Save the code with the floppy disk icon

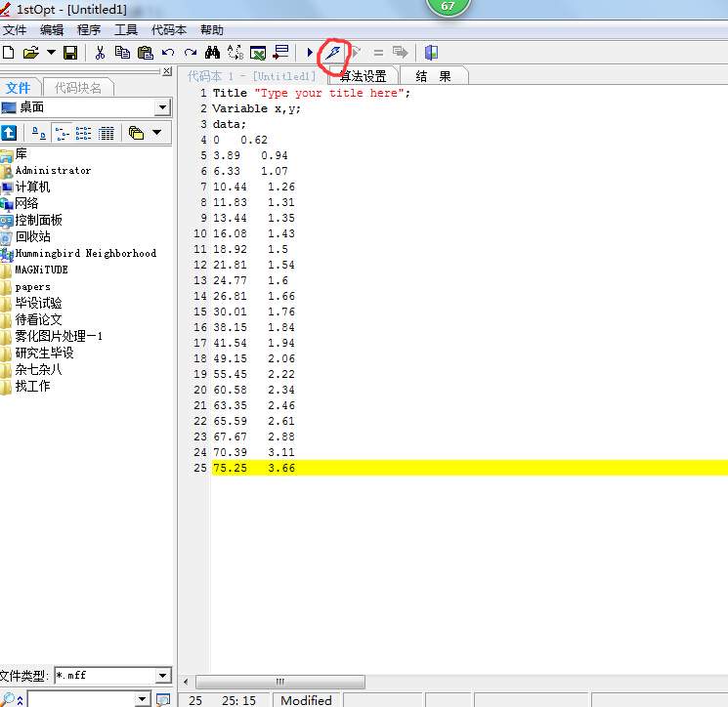tap(70, 53)
